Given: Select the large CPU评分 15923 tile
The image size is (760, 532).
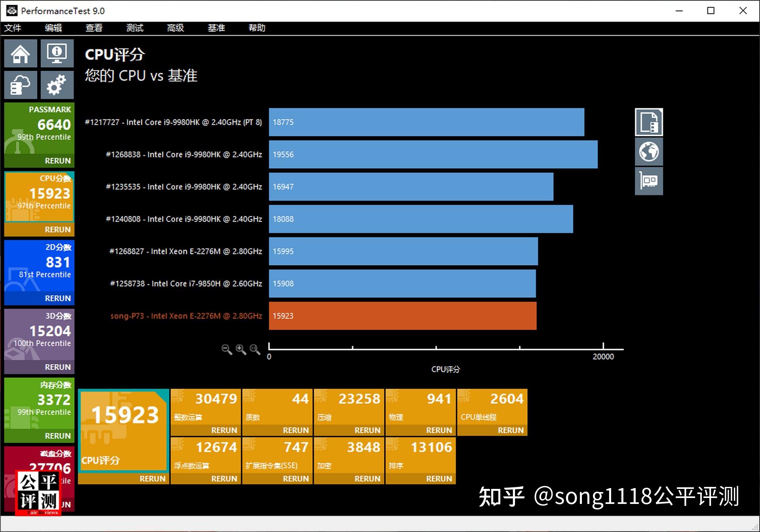Looking at the screenshot, I should 123,431.
